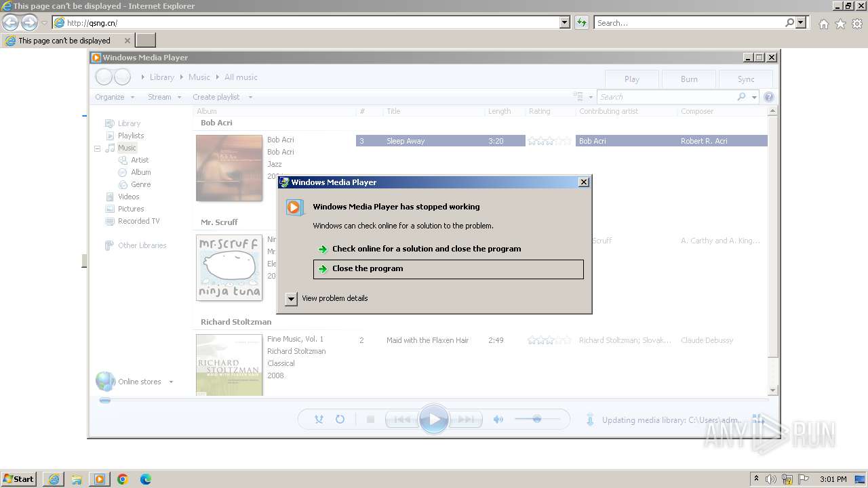Select Recorded TV in navigation pane
Viewport: 868px width, 488px height.
point(139,221)
